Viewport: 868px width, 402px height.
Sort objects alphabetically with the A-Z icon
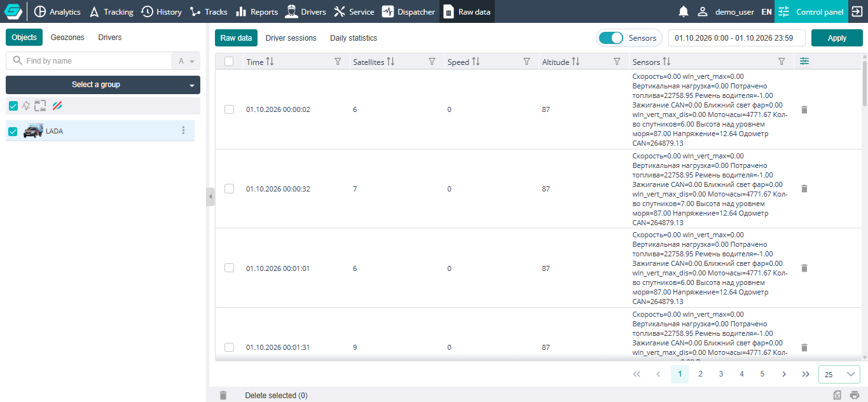point(26,106)
